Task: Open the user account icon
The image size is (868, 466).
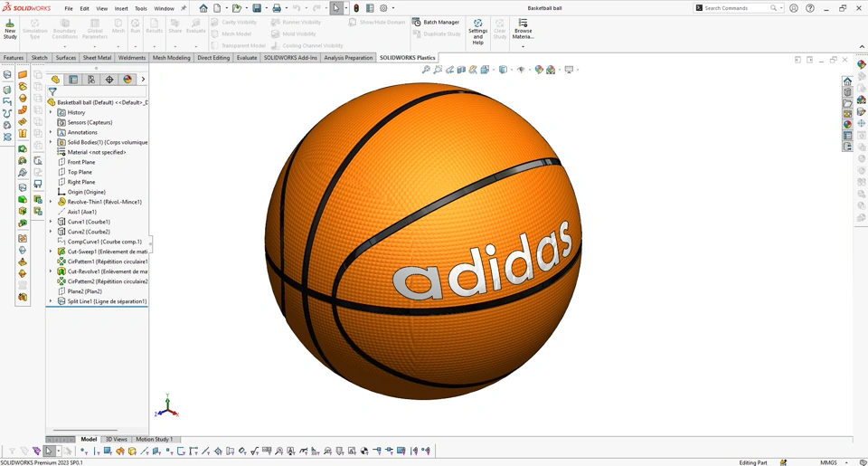Action: pos(794,8)
